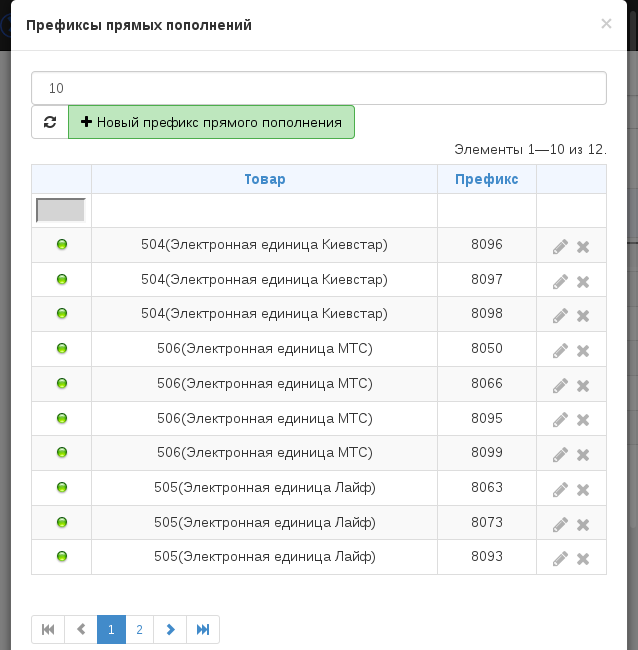Click prefix value 8093

tap(487, 556)
